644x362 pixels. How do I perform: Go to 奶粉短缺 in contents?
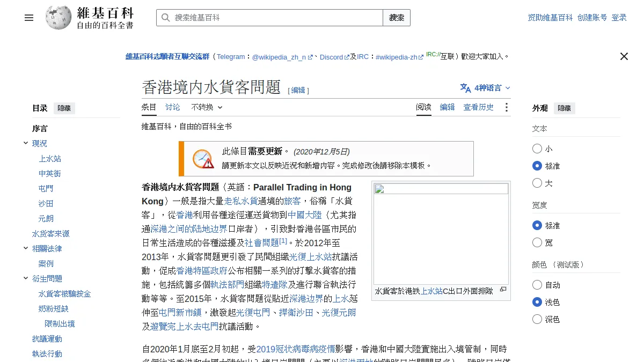pyautogui.click(x=54, y=309)
